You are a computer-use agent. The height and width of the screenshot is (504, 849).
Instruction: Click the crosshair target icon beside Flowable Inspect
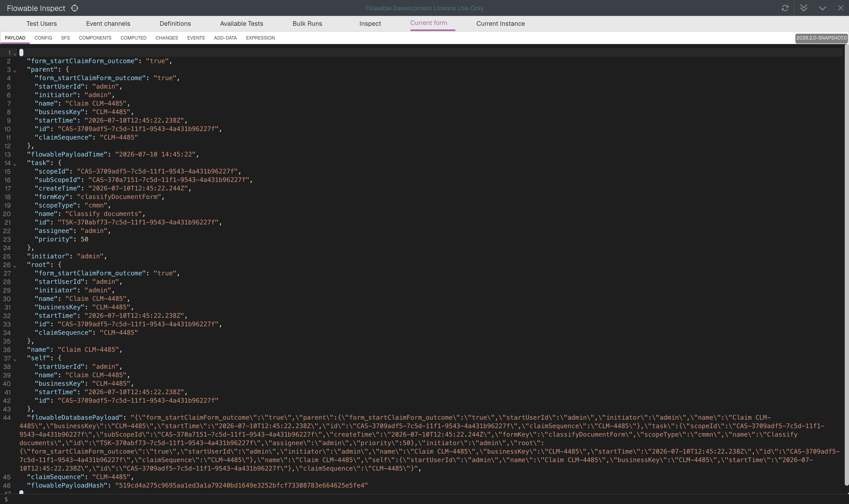pyautogui.click(x=75, y=8)
